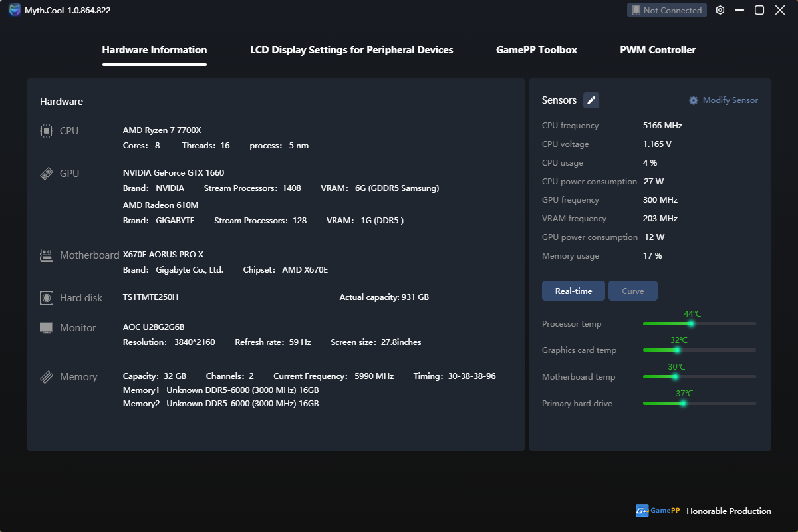Click the Monitor icon
The height and width of the screenshot is (532, 798).
point(47,328)
